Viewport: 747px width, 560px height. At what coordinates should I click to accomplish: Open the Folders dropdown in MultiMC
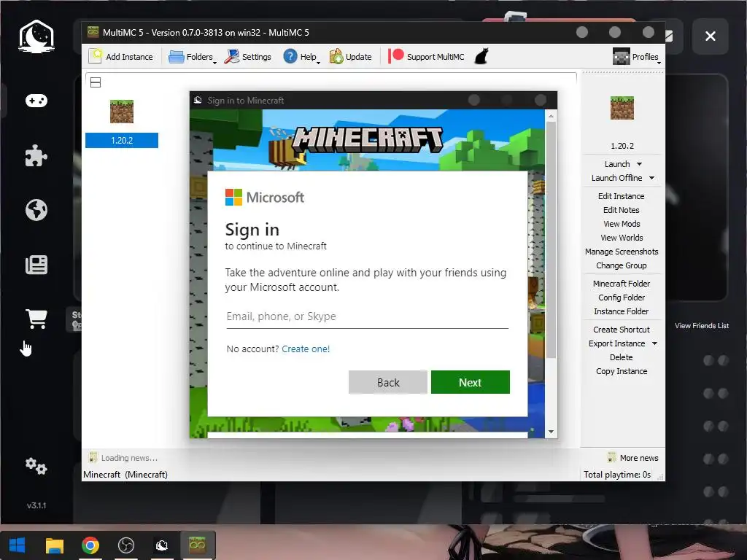[x=193, y=57]
